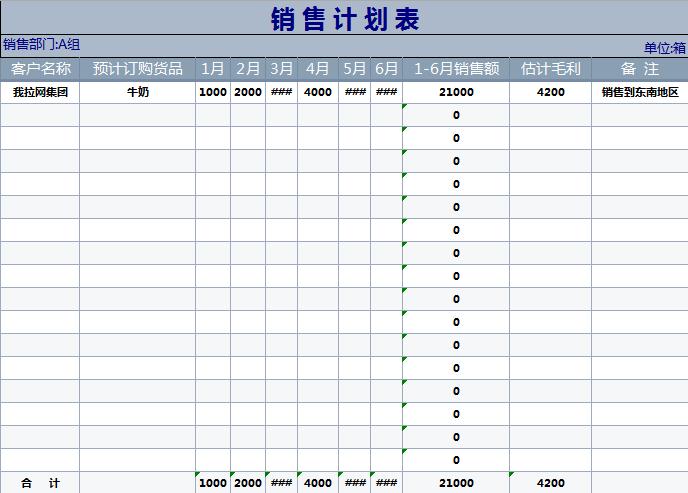The height and width of the screenshot is (493, 688).
Task: Click the 2000 value in 我拉网集团 row
Action: (247, 92)
